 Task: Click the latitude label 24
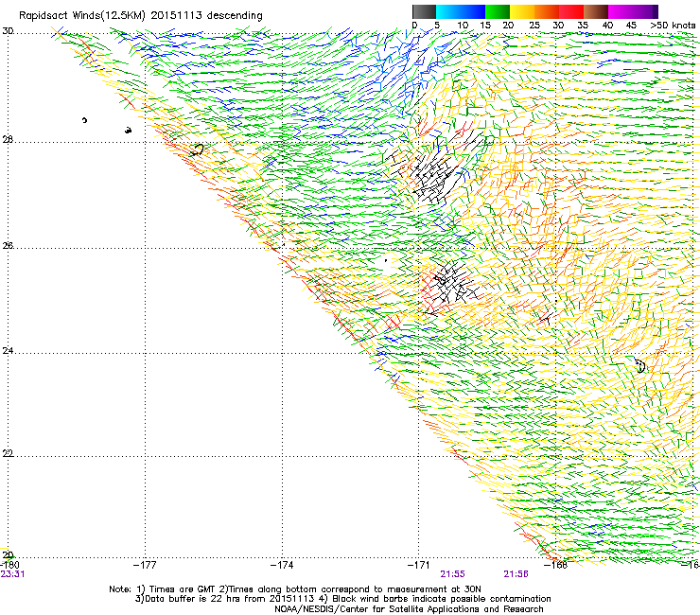pos(8,351)
